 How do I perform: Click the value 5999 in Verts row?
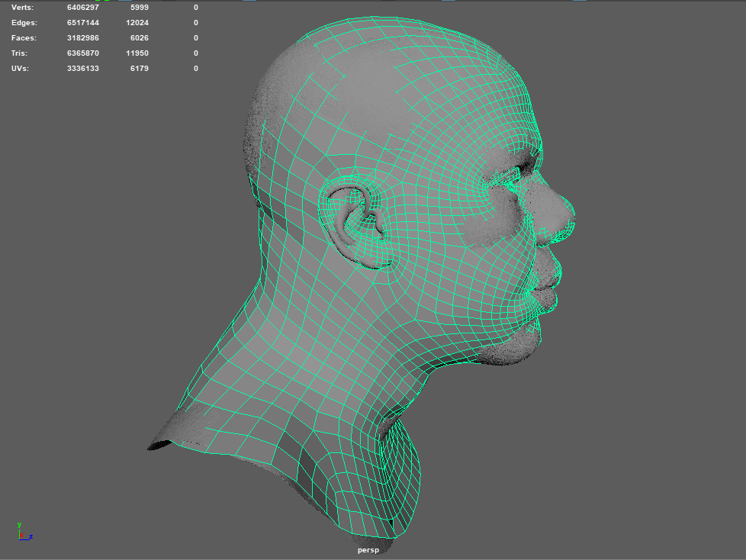[140, 8]
